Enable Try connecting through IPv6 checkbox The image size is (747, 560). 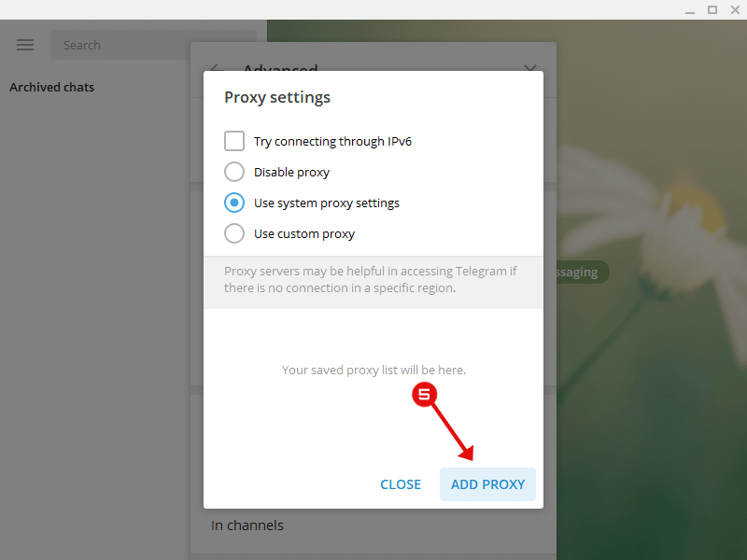tap(234, 141)
